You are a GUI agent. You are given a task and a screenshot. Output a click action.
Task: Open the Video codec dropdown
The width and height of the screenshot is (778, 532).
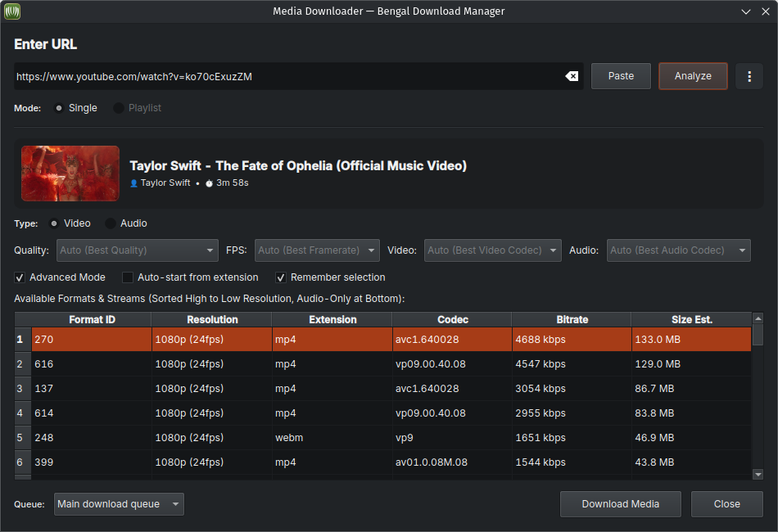[x=493, y=250]
